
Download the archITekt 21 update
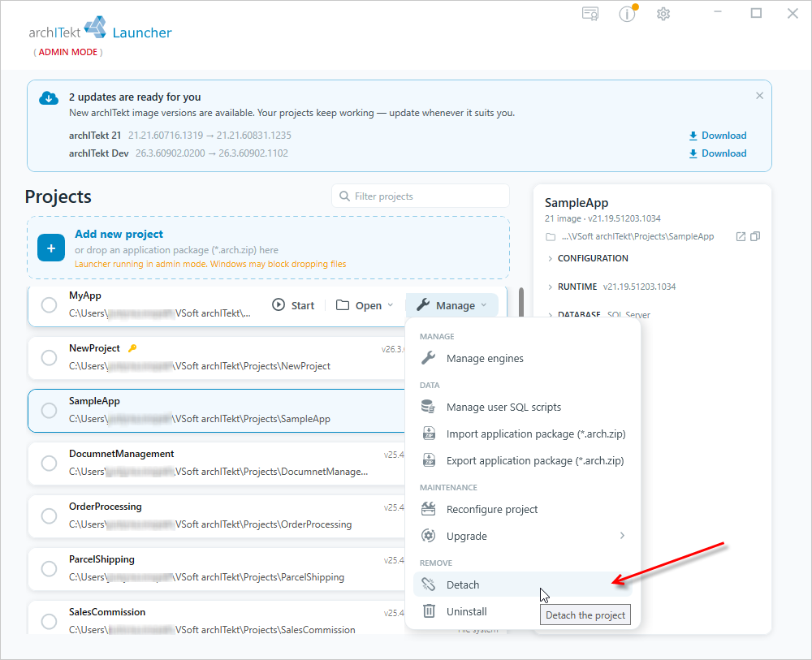(718, 136)
